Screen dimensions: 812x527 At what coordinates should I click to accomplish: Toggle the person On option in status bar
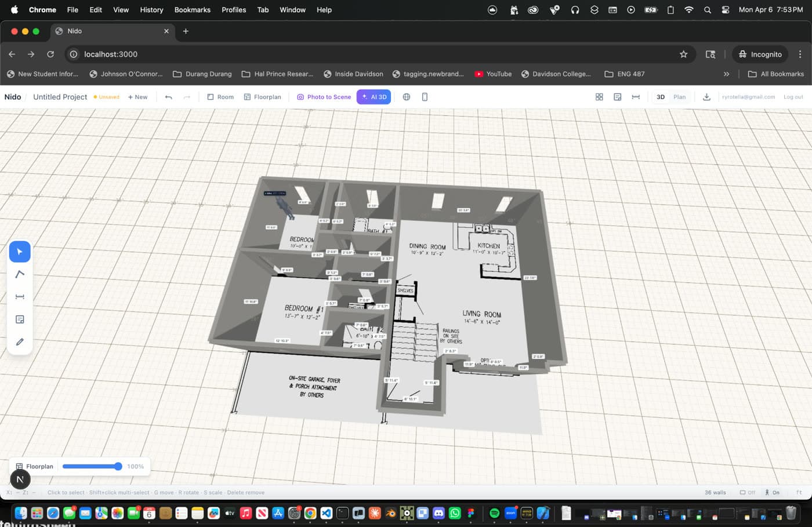772,492
